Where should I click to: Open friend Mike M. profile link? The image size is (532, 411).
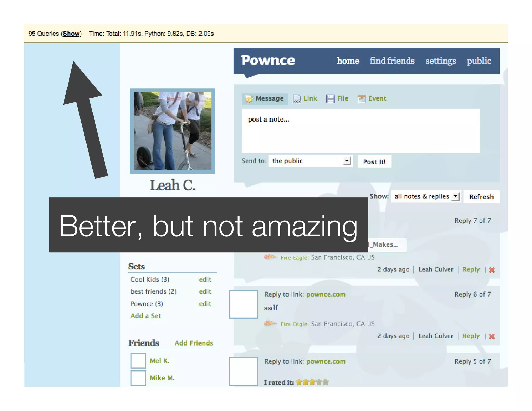[x=162, y=378]
